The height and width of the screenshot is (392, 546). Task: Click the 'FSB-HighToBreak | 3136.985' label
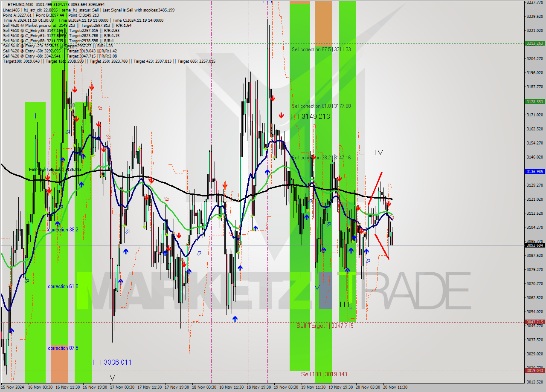(x=55, y=170)
